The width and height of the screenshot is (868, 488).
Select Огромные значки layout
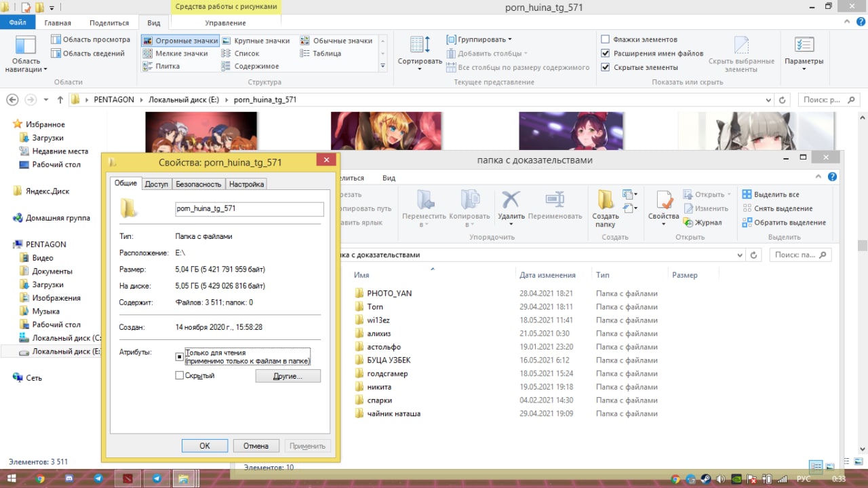(180, 41)
